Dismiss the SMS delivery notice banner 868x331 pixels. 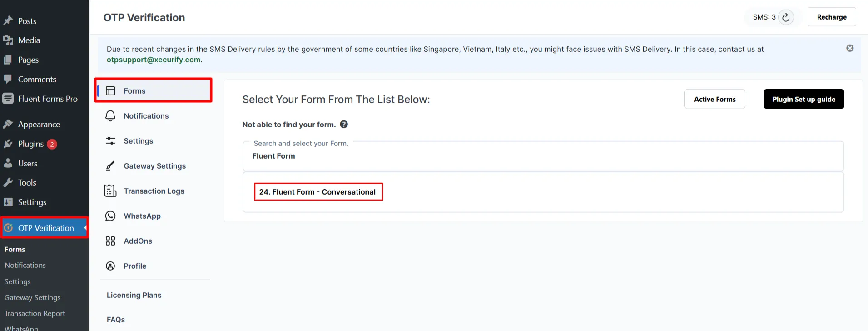pyautogui.click(x=850, y=48)
